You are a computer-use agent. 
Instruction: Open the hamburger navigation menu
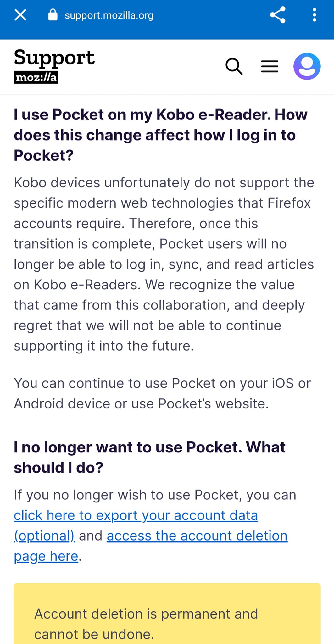270,66
